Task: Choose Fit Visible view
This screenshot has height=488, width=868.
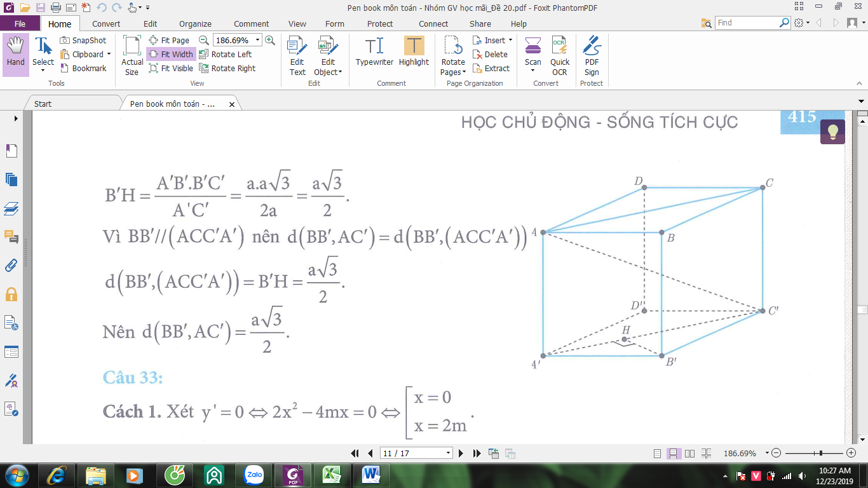Action: pos(171,68)
